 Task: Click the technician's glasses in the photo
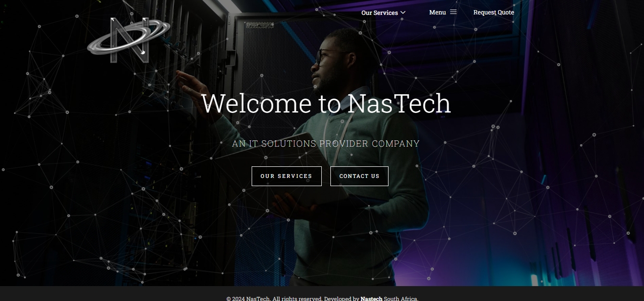[x=328, y=55]
